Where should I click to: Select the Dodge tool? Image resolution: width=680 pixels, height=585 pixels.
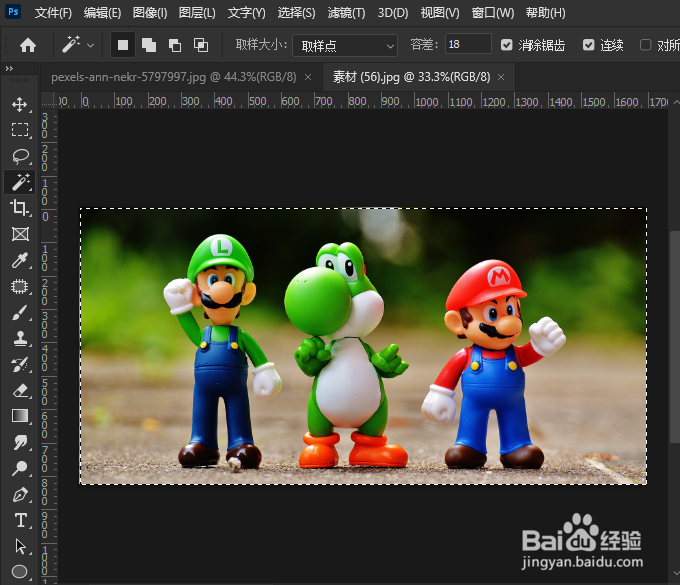20,468
